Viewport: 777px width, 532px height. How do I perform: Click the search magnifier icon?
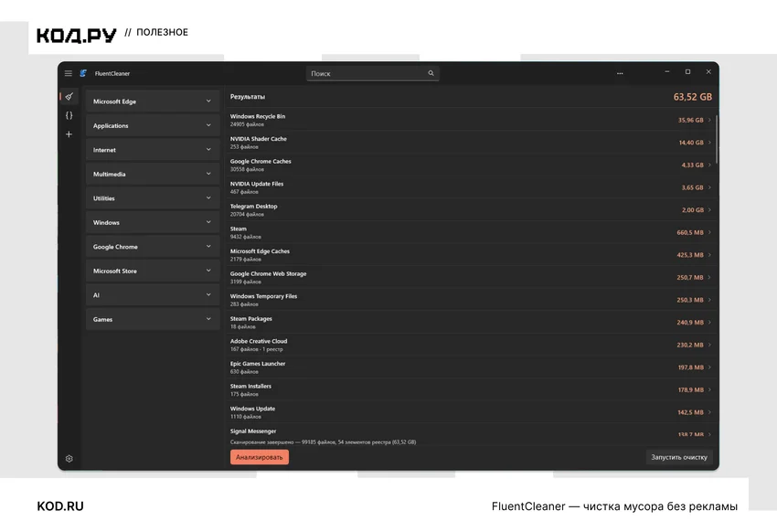[x=431, y=73]
